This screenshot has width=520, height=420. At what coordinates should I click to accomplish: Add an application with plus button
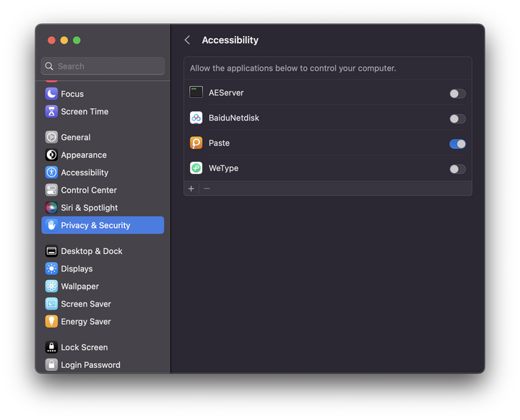click(191, 188)
